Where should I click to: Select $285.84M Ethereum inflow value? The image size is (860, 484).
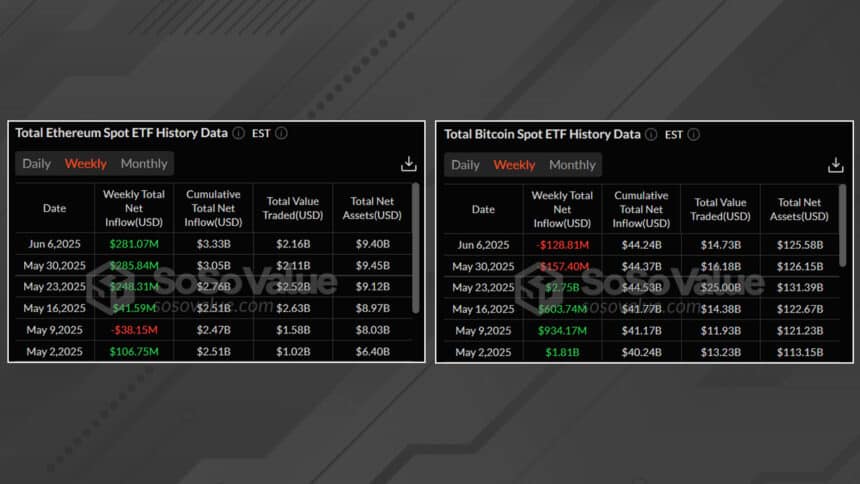134,266
